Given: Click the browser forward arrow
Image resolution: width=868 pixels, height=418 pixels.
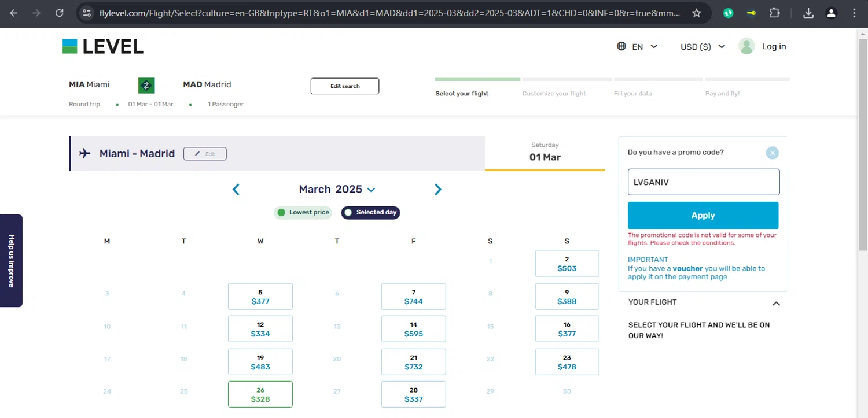Looking at the screenshot, I should coord(36,13).
